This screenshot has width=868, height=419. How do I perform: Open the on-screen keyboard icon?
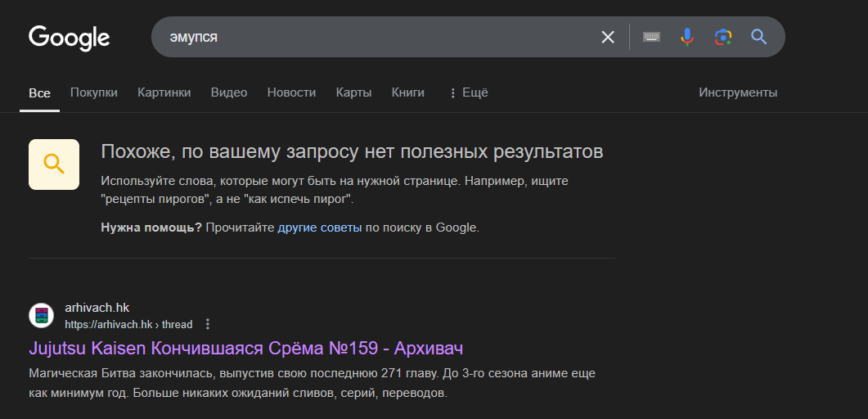pos(651,37)
